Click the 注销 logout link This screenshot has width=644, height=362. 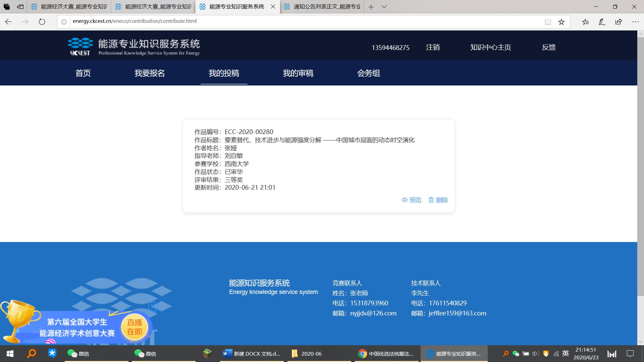[x=432, y=47]
